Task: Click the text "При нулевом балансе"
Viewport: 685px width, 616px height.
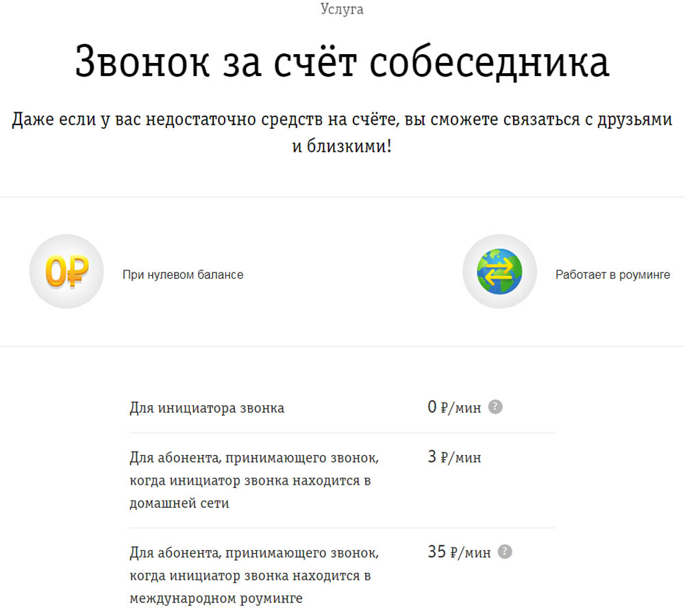Action: [x=183, y=274]
